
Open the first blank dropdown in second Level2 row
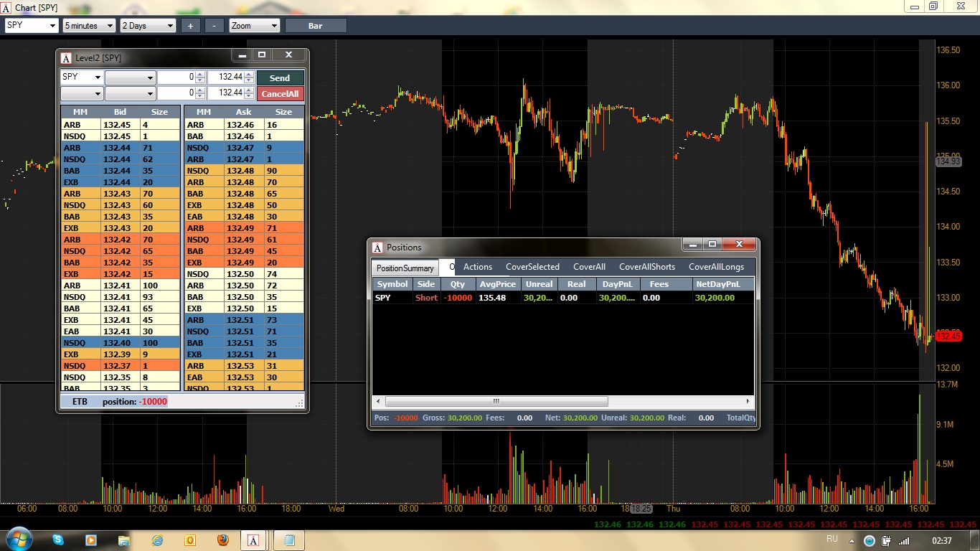click(82, 93)
